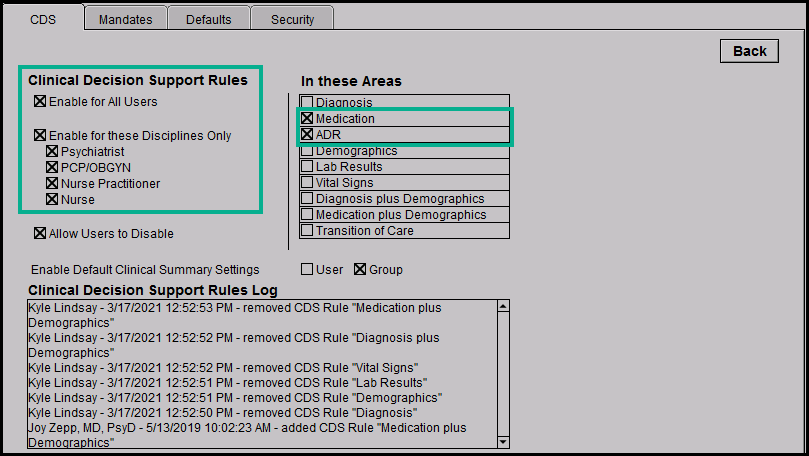
Task: Enable the Transition of Care checkbox
Action: coord(308,231)
